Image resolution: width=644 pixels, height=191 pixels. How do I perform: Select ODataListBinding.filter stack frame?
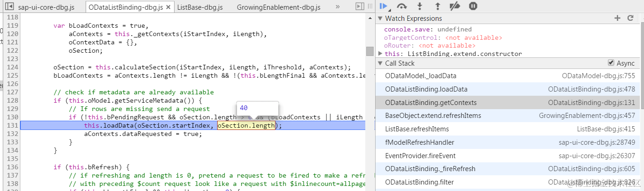pos(507,182)
